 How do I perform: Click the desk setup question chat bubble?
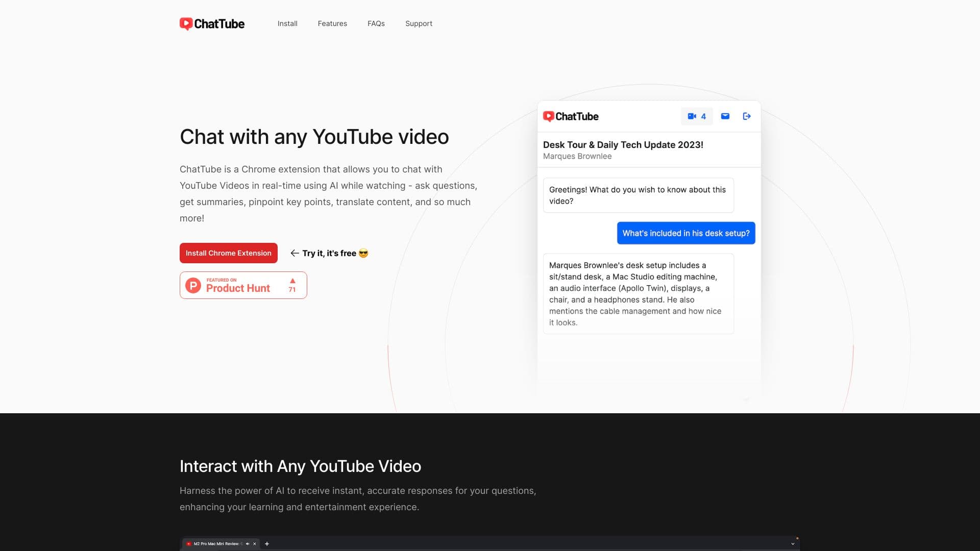(685, 233)
